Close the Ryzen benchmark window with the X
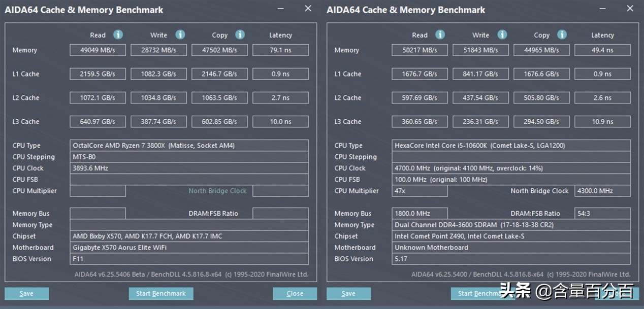 pos(308,9)
